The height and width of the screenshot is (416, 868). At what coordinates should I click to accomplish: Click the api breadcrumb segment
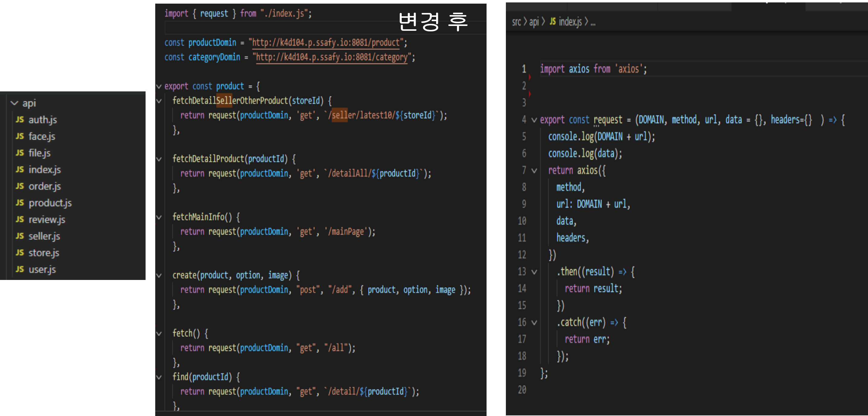pos(534,22)
